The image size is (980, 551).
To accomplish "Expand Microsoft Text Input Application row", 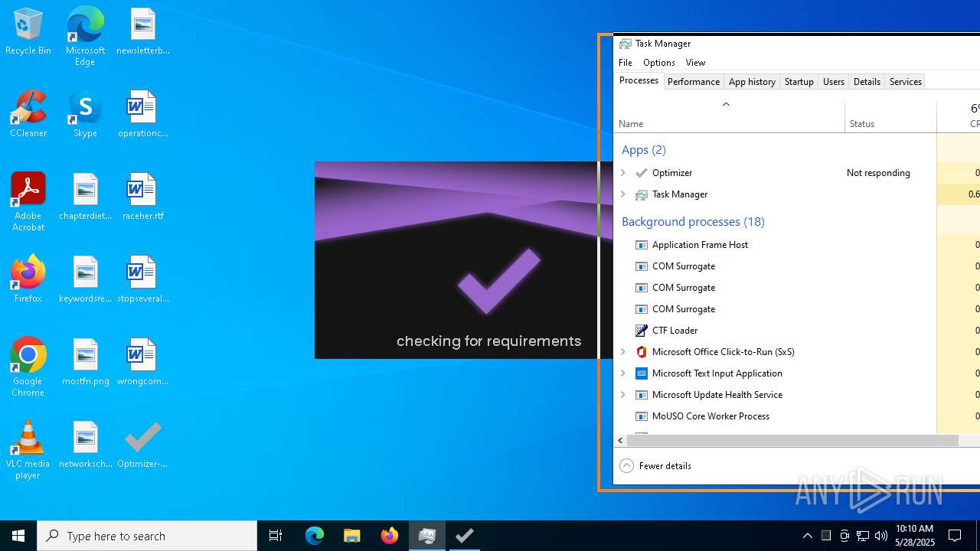I will click(623, 373).
